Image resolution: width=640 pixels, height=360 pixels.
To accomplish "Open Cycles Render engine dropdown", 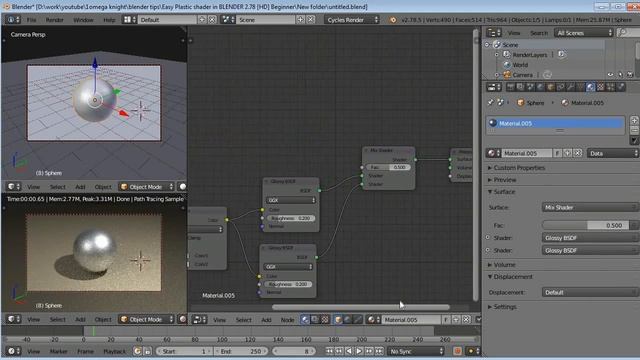I will pos(352,20).
